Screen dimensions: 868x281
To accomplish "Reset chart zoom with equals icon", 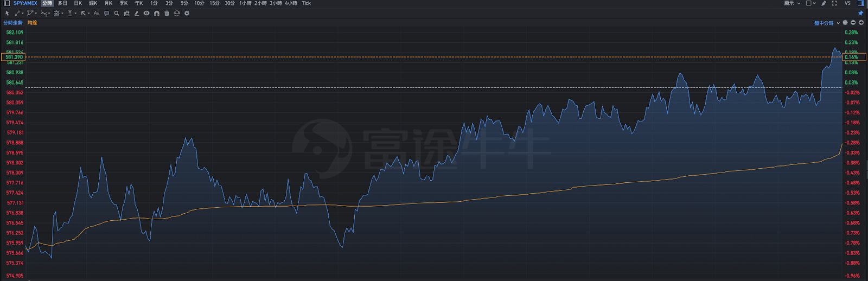I will click(x=845, y=23).
